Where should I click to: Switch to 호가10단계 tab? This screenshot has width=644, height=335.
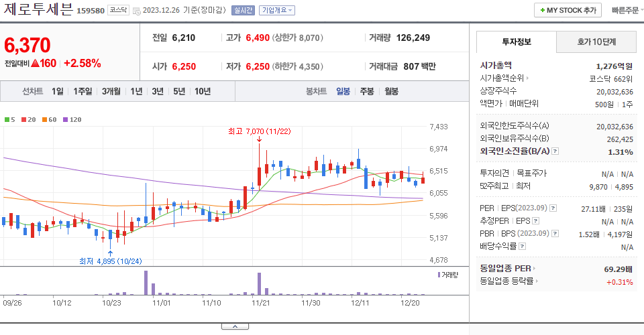pyautogui.click(x=596, y=42)
